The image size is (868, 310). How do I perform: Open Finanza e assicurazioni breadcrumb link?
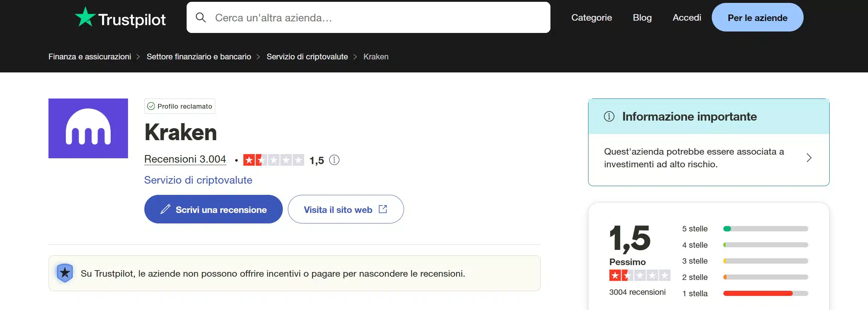(90, 56)
